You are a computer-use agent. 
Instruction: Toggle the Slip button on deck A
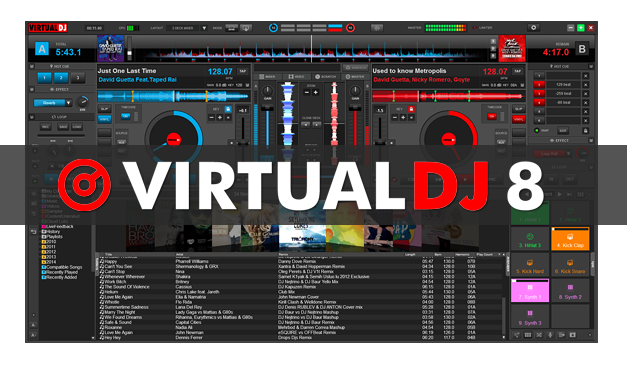tap(104, 109)
